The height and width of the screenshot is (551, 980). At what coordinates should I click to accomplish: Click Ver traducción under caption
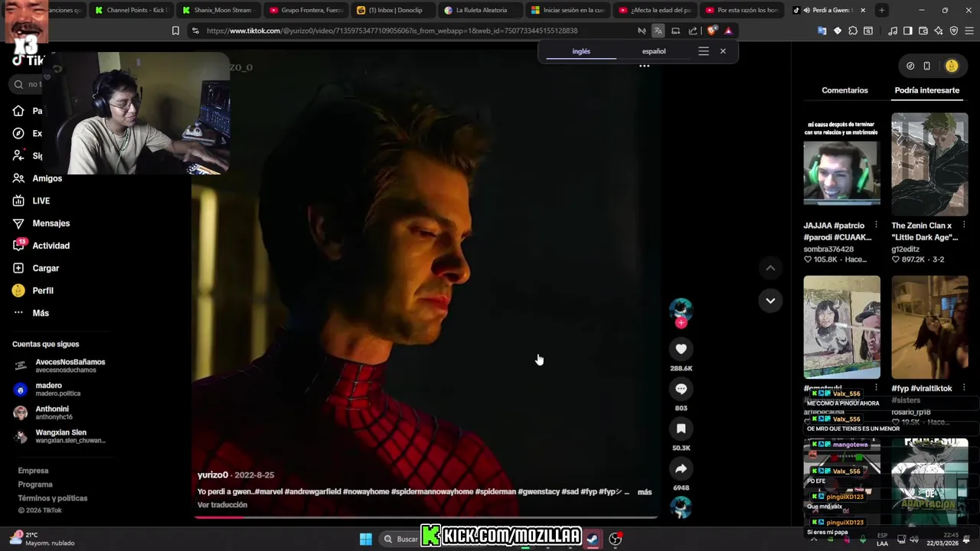click(x=222, y=505)
